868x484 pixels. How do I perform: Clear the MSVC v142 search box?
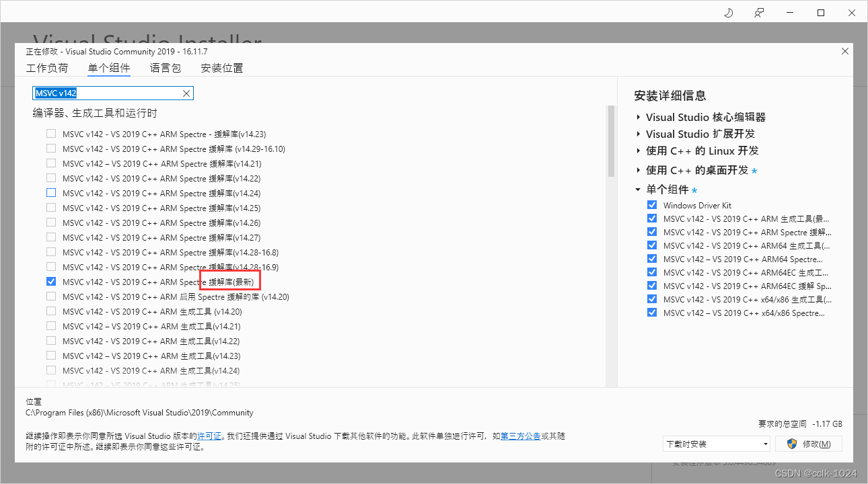tap(186, 93)
